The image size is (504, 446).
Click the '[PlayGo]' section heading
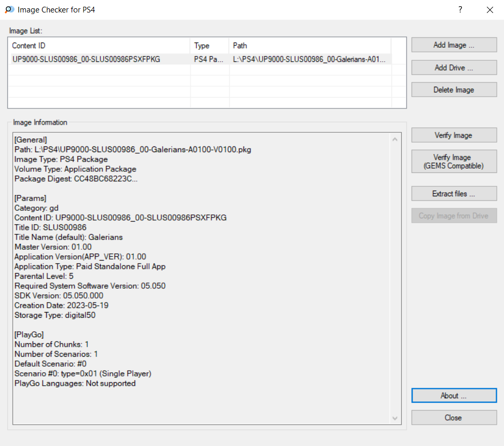point(29,335)
